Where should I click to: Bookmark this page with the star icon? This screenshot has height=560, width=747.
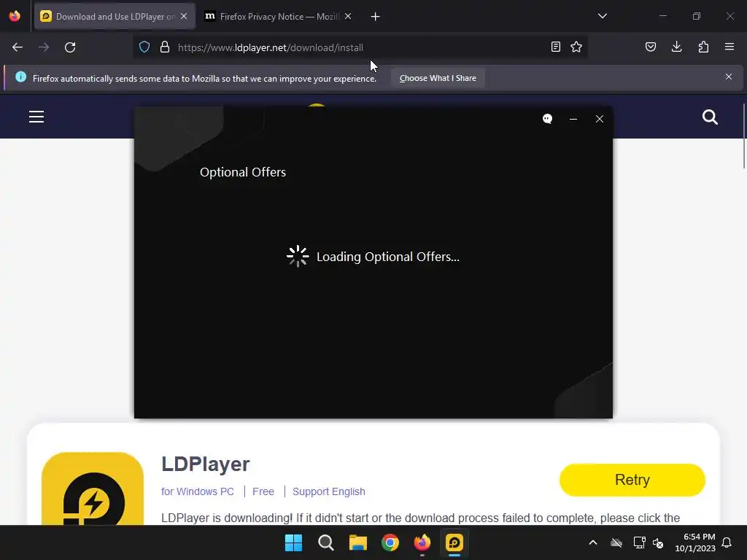coord(576,47)
